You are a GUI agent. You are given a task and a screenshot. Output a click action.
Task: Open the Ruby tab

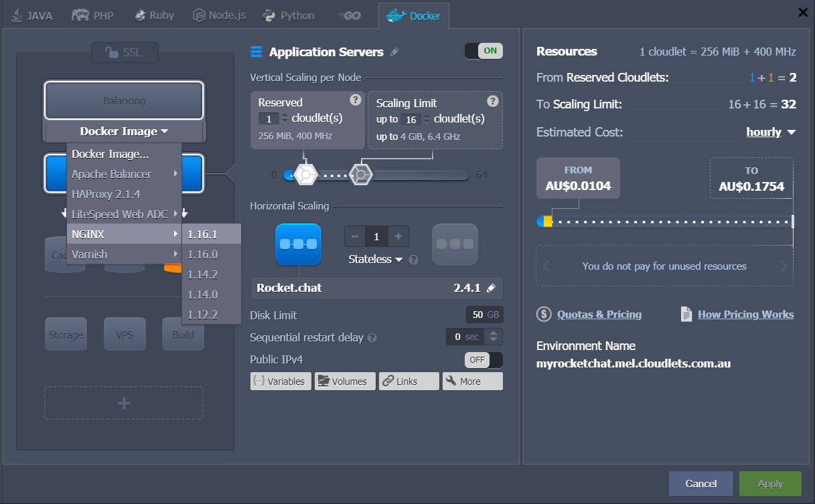[x=155, y=15]
